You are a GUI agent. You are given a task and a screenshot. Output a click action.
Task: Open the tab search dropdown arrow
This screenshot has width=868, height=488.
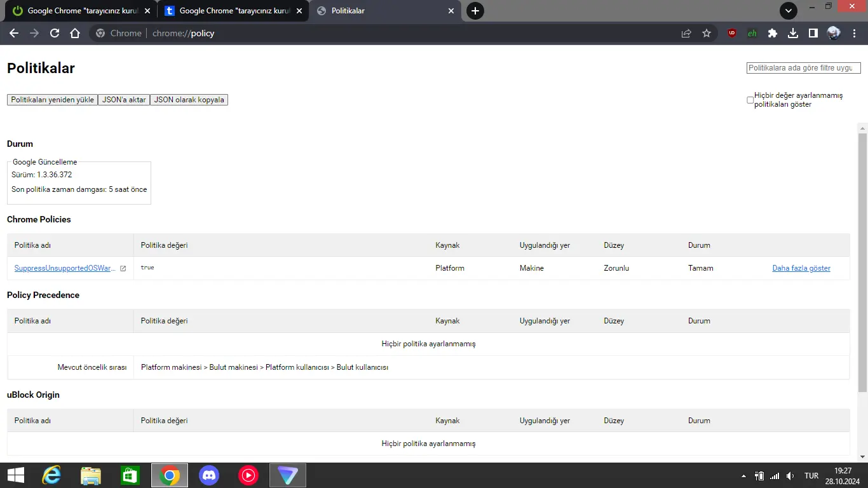tap(789, 11)
